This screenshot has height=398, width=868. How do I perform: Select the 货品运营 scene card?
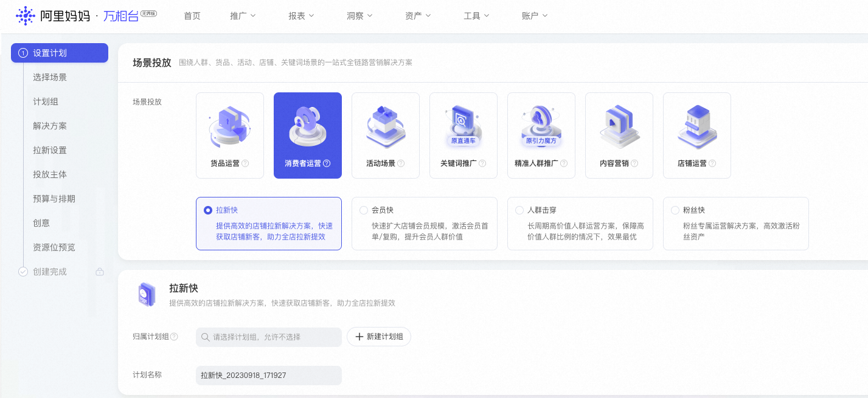click(x=230, y=136)
